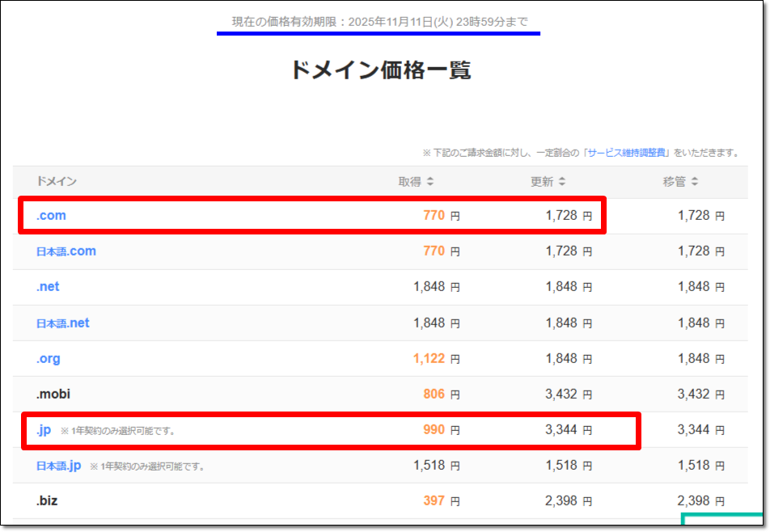Open the .org domain link
Viewport: 770px width, 532px height.
coord(49,359)
